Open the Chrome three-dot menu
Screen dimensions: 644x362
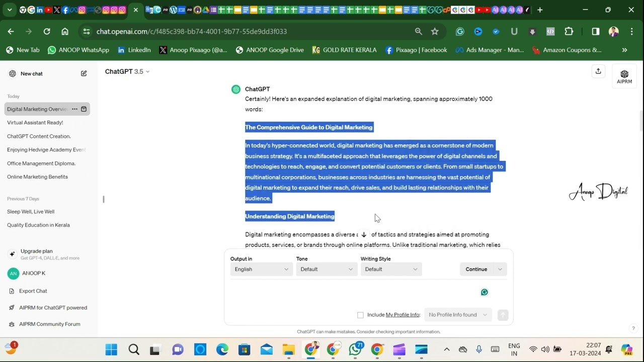pos(632,31)
